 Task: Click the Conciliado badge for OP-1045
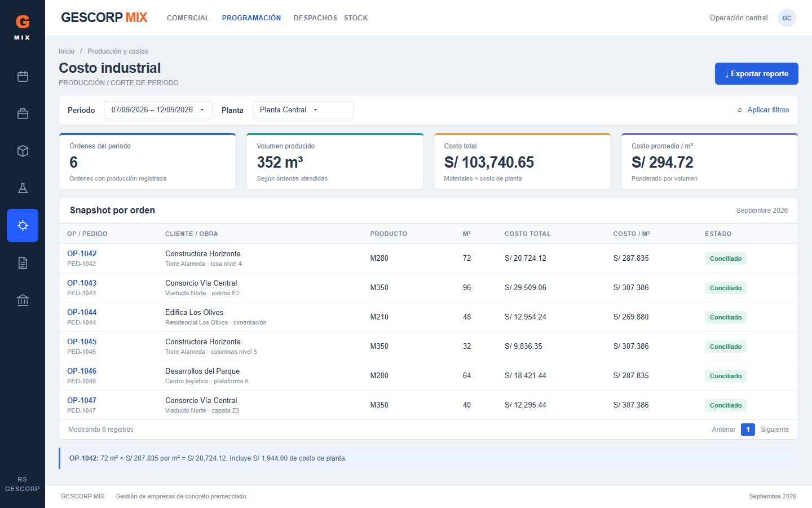(x=726, y=347)
